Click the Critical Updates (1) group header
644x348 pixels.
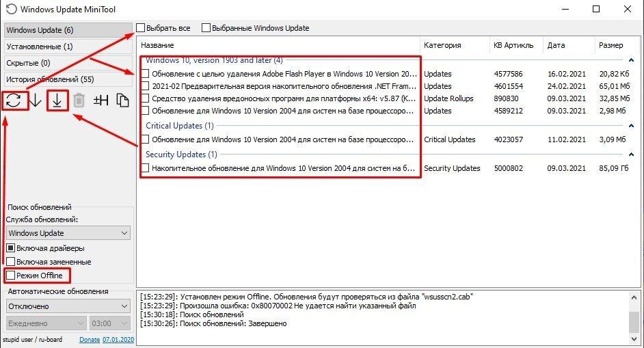pyautogui.click(x=180, y=126)
